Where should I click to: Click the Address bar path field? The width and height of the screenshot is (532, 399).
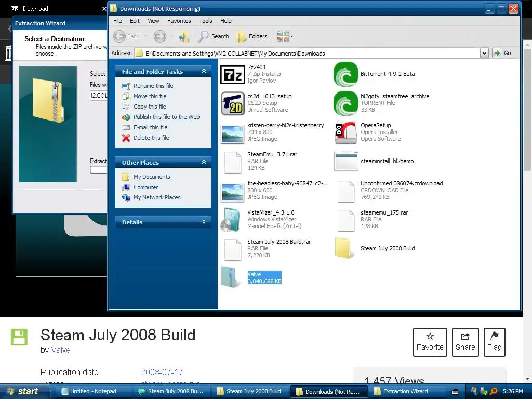click(307, 54)
